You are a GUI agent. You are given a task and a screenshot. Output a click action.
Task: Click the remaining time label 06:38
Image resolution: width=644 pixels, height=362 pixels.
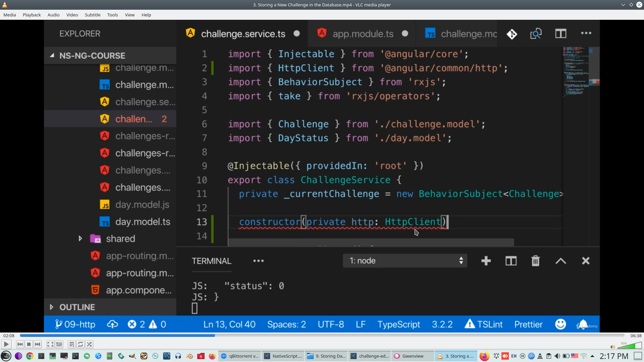tap(636, 336)
